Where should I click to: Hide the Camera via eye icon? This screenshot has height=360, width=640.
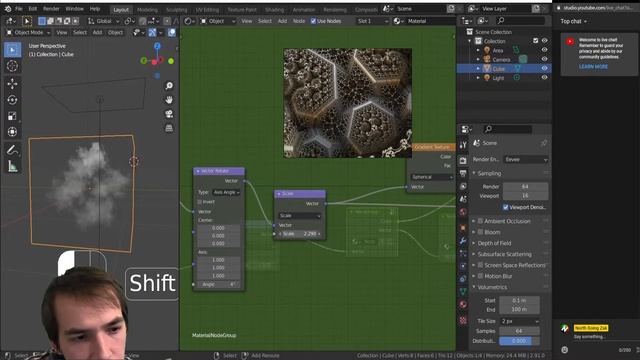click(x=544, y=59)
